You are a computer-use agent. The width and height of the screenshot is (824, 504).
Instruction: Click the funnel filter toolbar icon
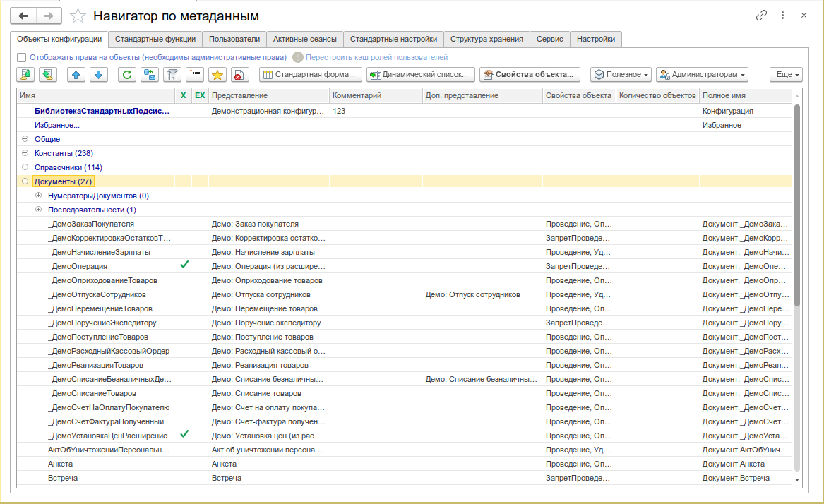tap(172, 75)
